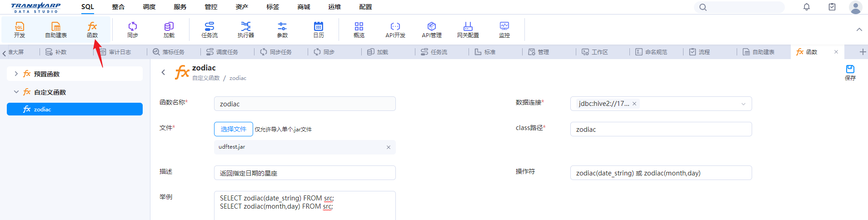
Task: Select the SQL menu
Action: tap(88, 7)
